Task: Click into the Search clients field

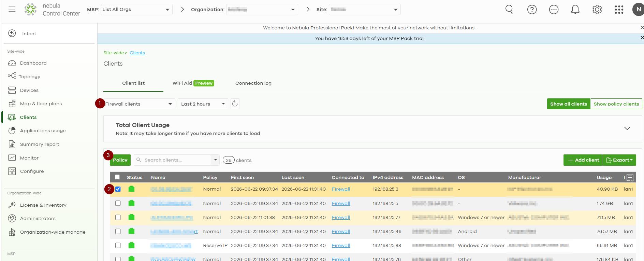Action: (x=173, y=160)
